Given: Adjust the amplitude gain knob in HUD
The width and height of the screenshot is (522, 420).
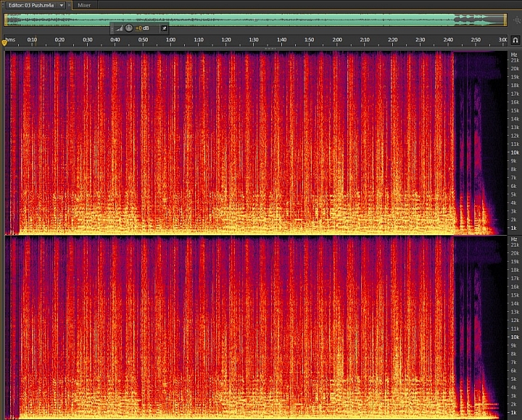Looking at the screenshot, I should coord(129,28).
